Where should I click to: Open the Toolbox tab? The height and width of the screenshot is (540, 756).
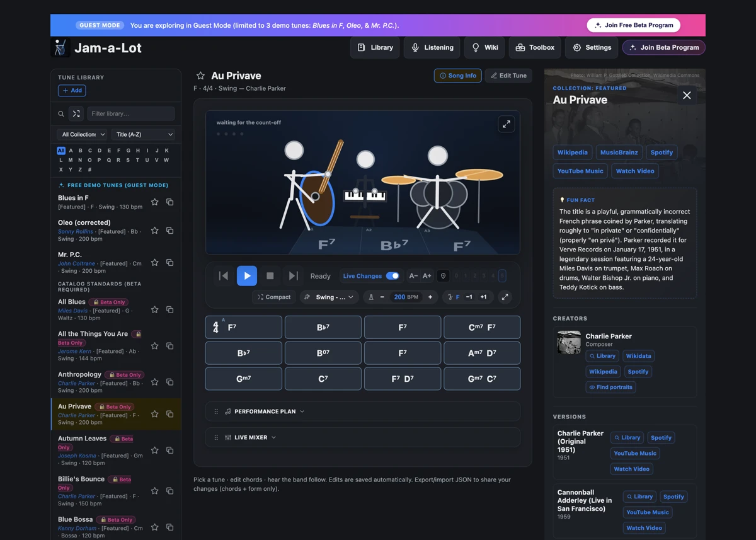point(535,47)
